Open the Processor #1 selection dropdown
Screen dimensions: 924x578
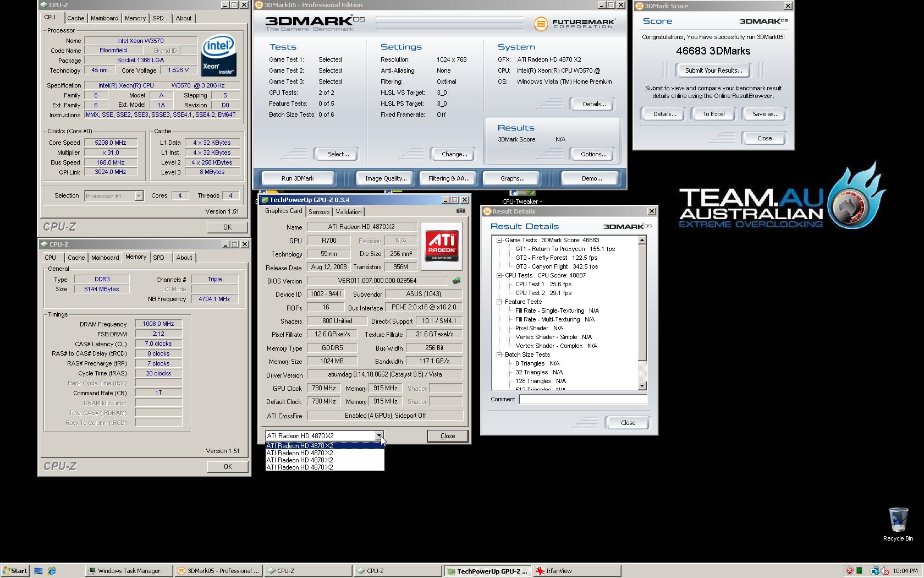(139, 196)
